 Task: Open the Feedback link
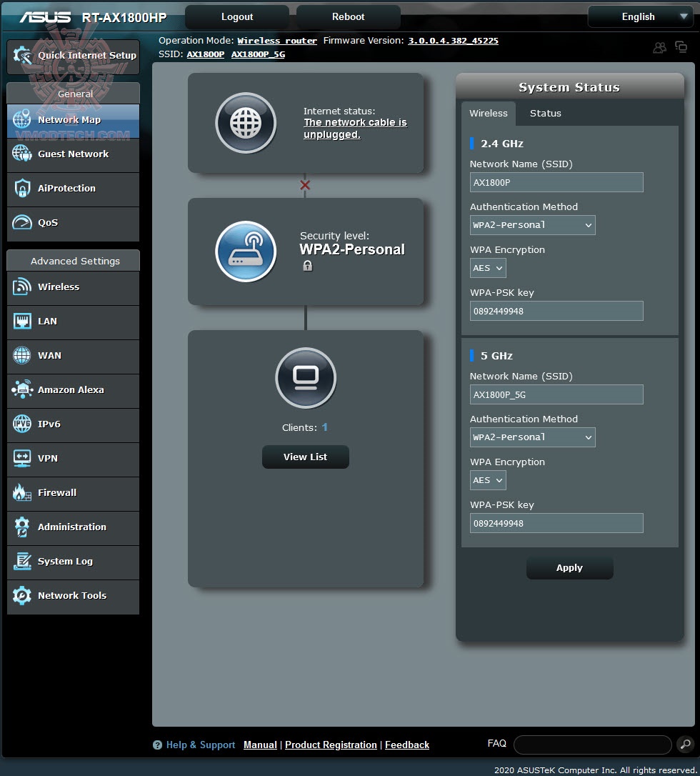coord(407,745)
